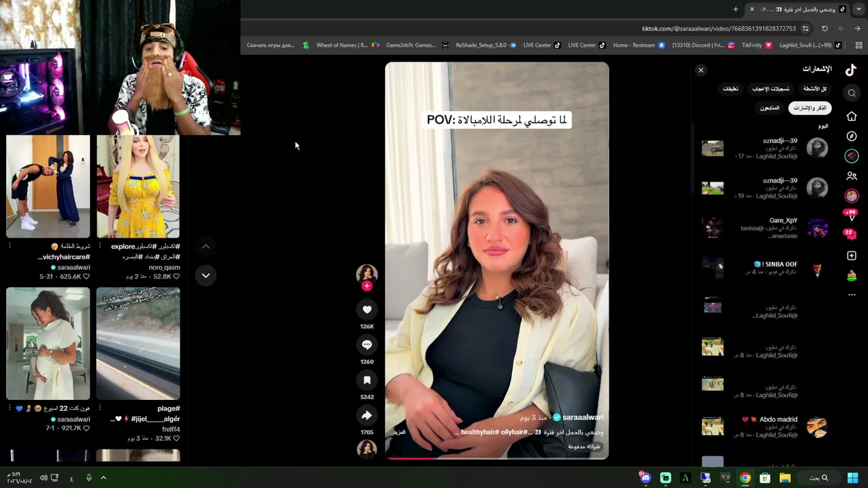Open the white dress pregnancy video thumbnail

[48, 344]
